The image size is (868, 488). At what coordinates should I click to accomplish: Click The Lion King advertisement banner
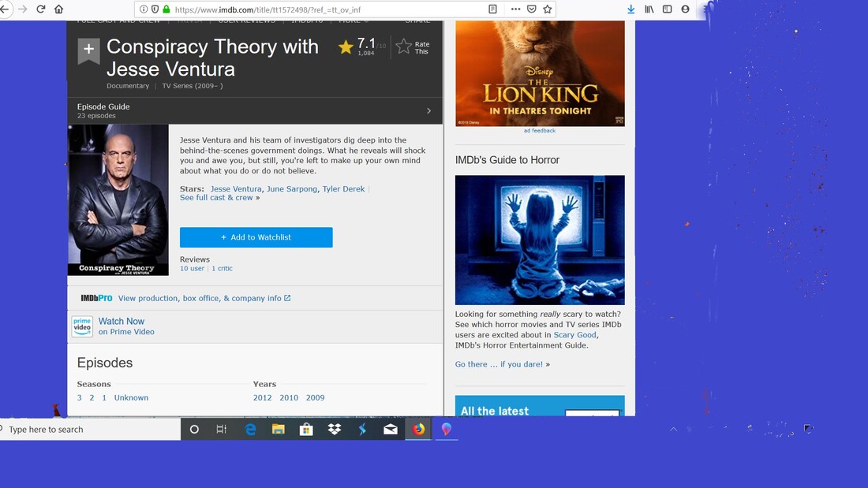540,73
